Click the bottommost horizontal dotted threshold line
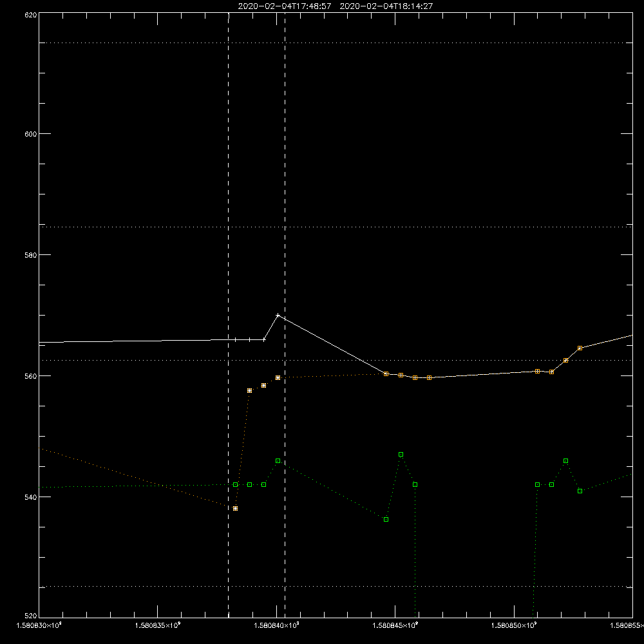The width and height of the screenshot is (644, 644). pyautogui.click(x=336, y=587)
